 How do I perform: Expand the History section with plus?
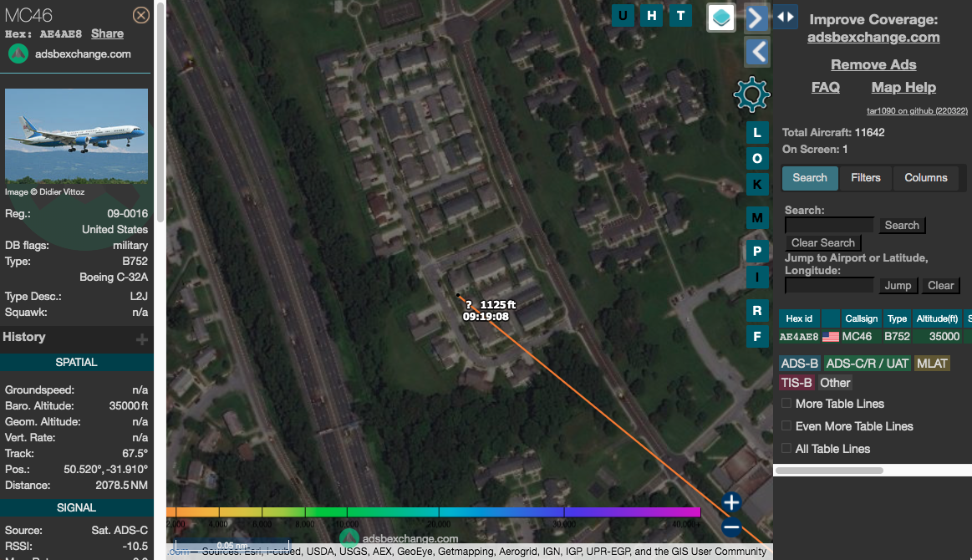pyautogui.click(x=142, y=339)
